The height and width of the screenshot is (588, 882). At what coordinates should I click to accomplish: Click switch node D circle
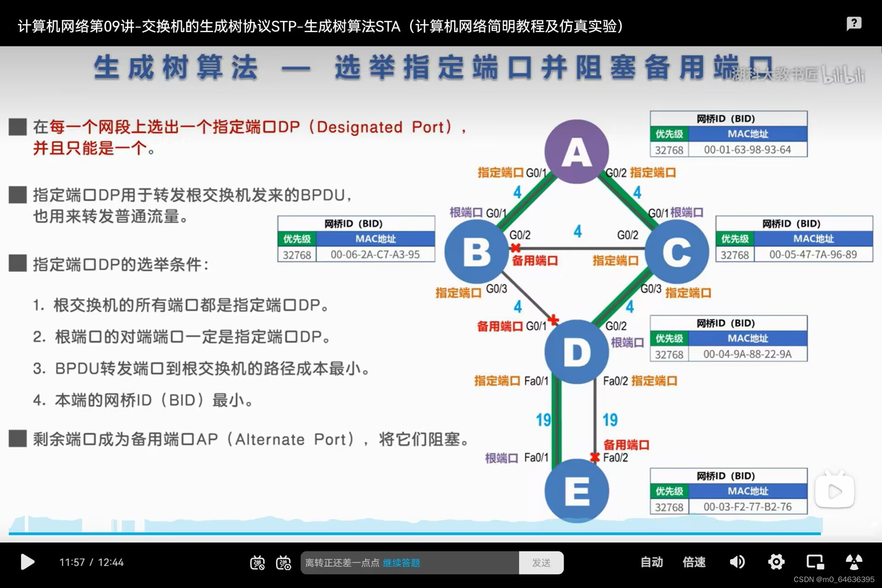pos(577,352)
